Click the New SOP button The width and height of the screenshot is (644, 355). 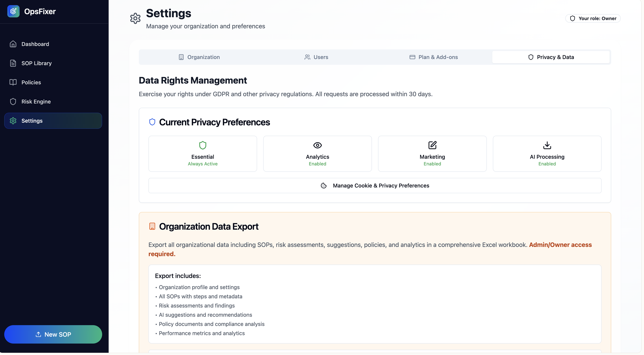53,334
